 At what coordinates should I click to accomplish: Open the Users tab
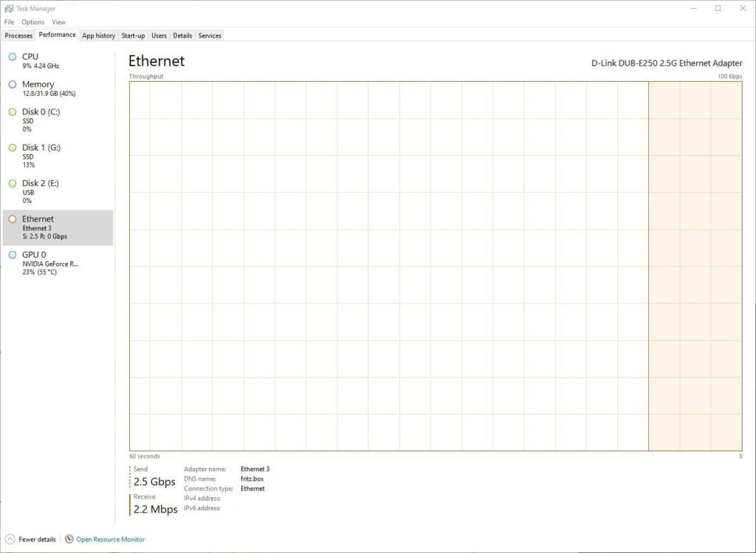coord(159,35)
